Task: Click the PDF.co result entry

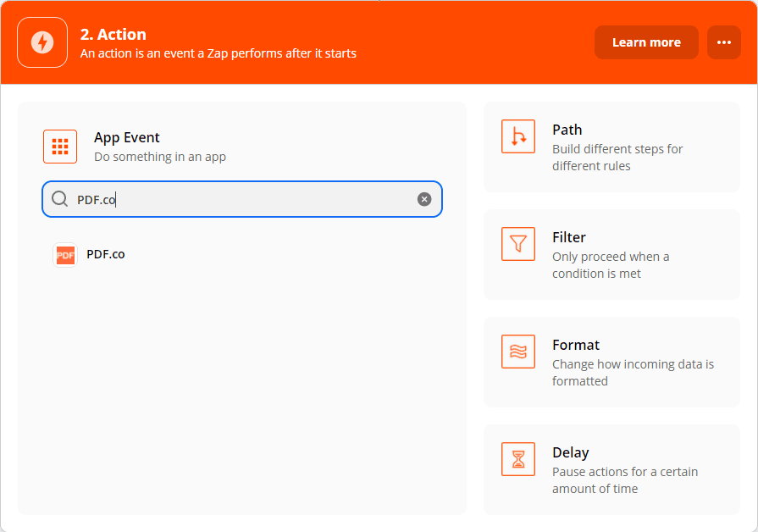Action: (103, 254)
